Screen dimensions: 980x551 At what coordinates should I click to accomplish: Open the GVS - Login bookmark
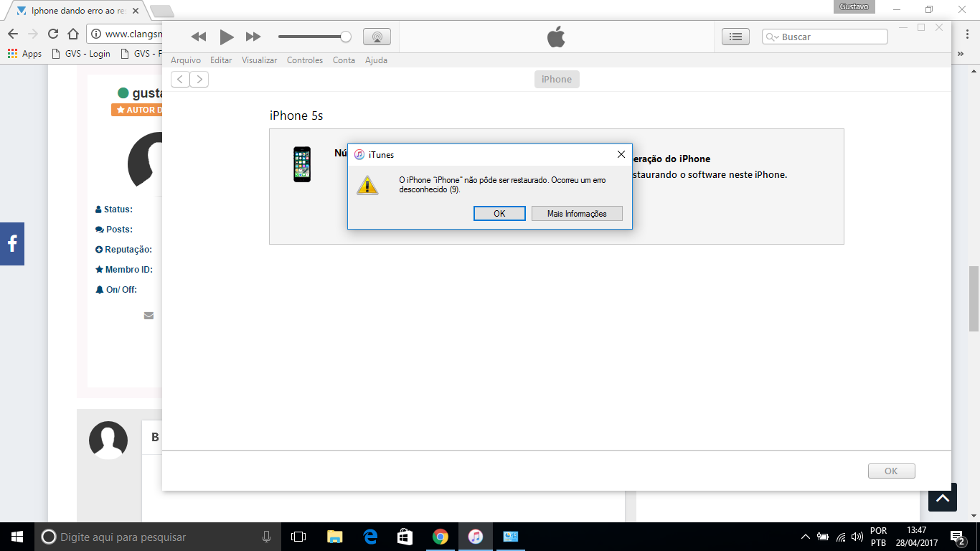81,54
